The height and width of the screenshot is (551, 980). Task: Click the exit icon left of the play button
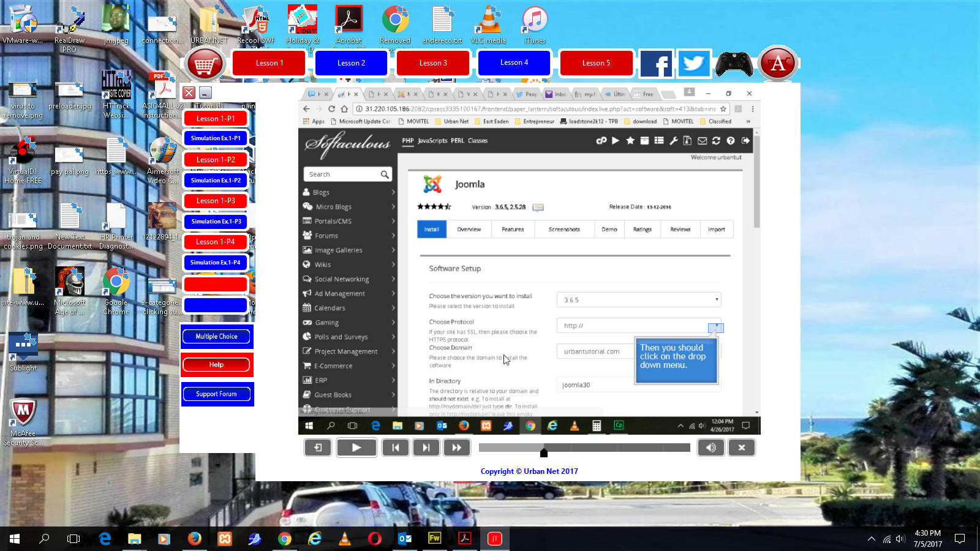pyautogui.click(x=318, y=448)
